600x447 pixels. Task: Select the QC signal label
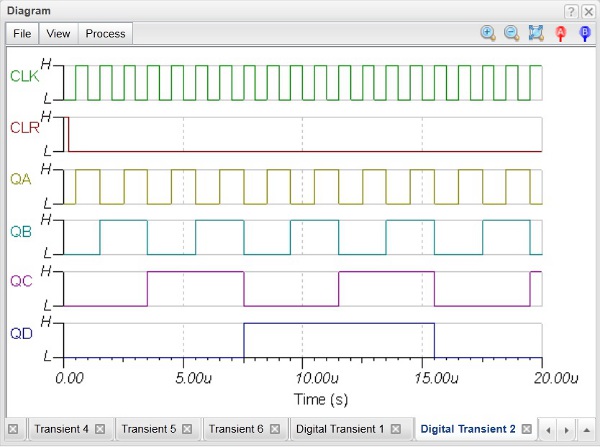[21, 281]
